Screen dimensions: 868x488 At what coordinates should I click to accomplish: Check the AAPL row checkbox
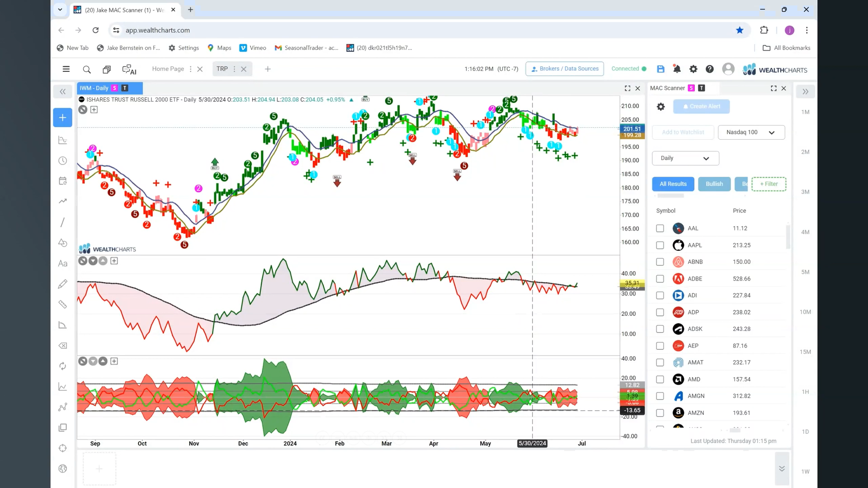click(x=660, y=245)
